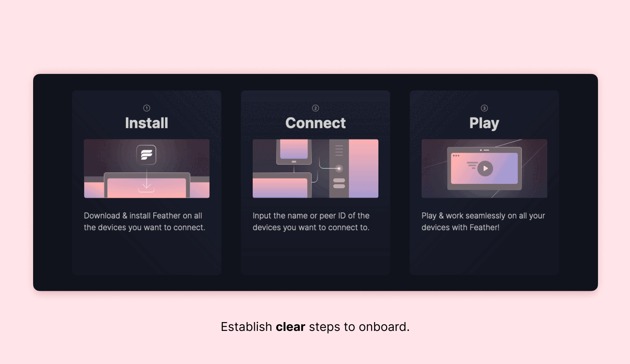Click the circled number 1 step badge
Screen dimensions: 630x364
click(146, 108)
